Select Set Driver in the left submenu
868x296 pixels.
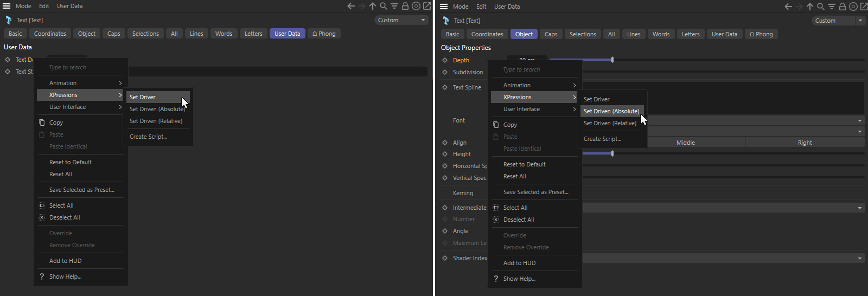click(143, 97)
